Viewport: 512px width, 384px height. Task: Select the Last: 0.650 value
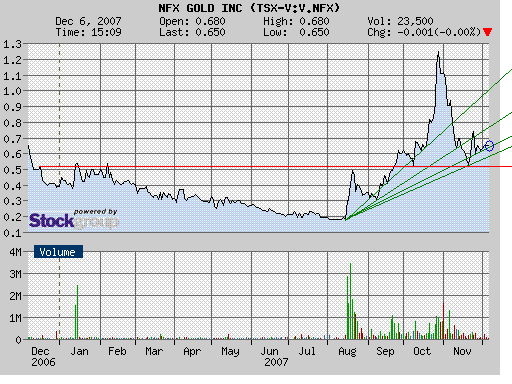point(192,32)
